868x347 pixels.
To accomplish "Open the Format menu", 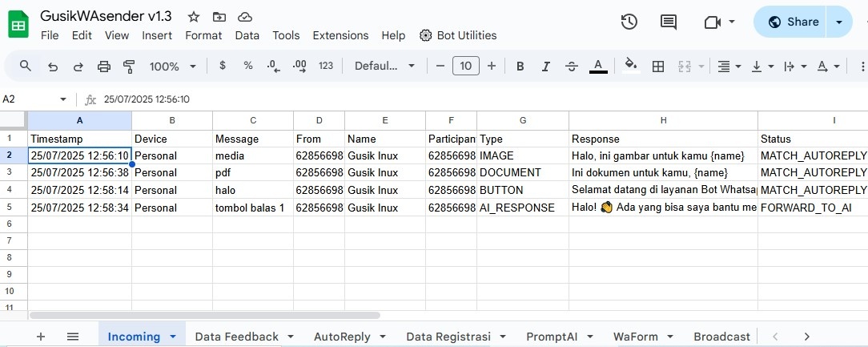I will pyautogui.click(x=203, y=35).
